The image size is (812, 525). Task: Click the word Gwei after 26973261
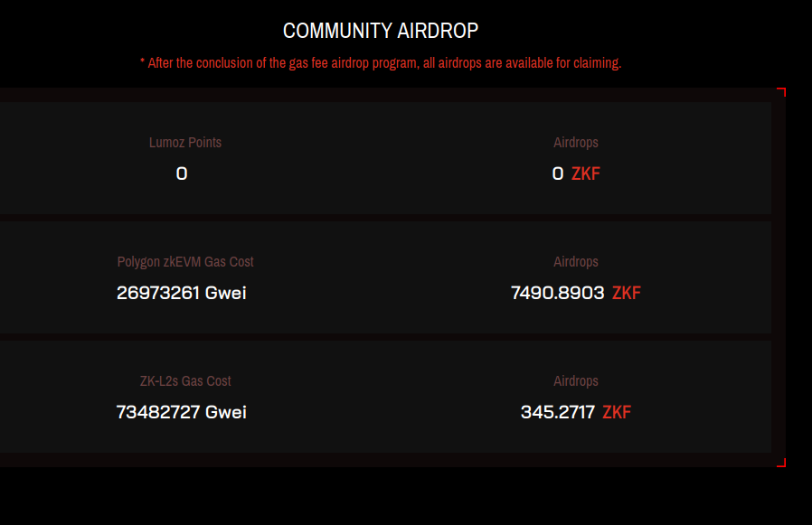(226, 293)
